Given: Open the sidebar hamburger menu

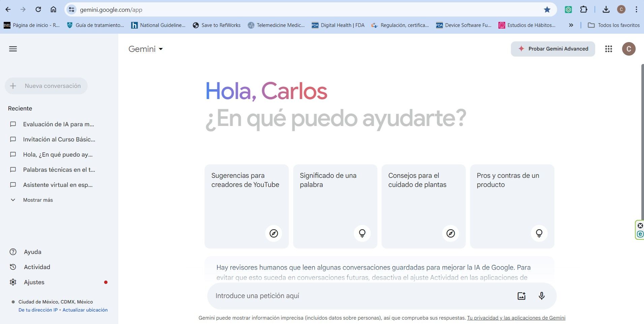Looking at the screenshot, I should point(13,49).
